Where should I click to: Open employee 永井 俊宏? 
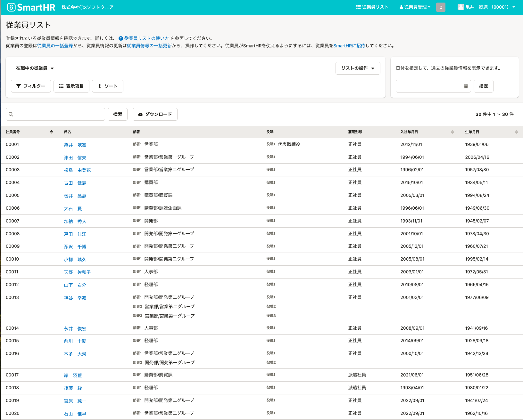point(75,329)
